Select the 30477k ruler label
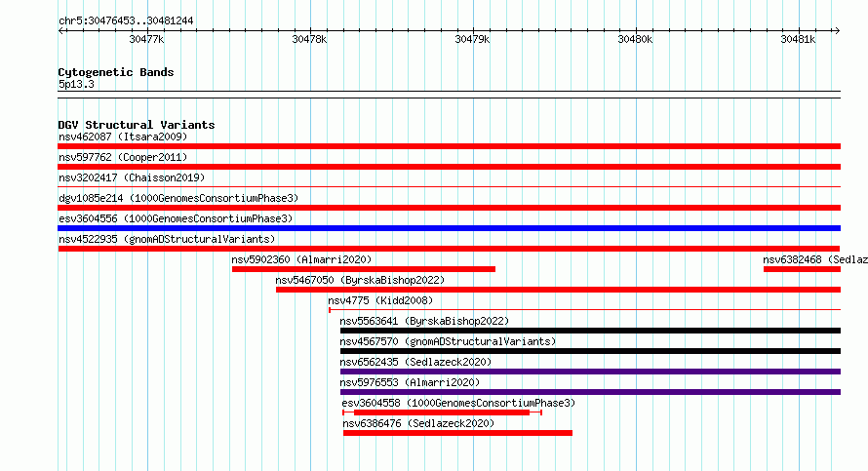Screen dimensions: 868x471 pos(146,39)
